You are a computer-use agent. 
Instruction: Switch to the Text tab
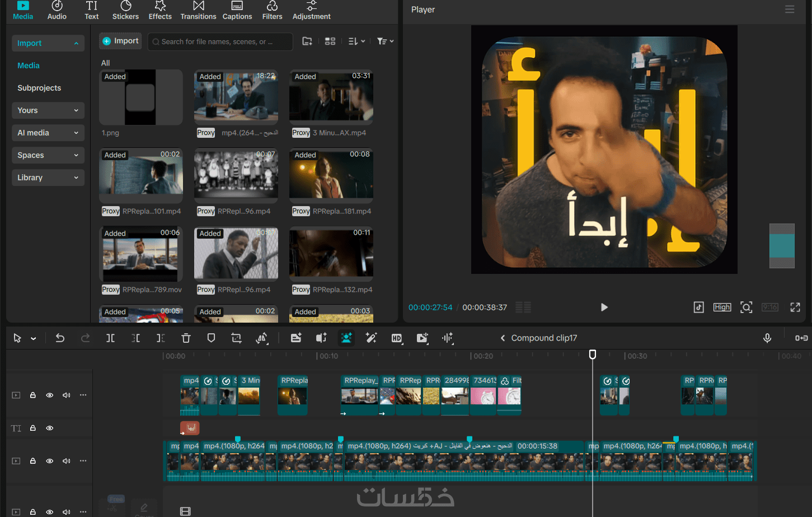(x=92, y=11)
